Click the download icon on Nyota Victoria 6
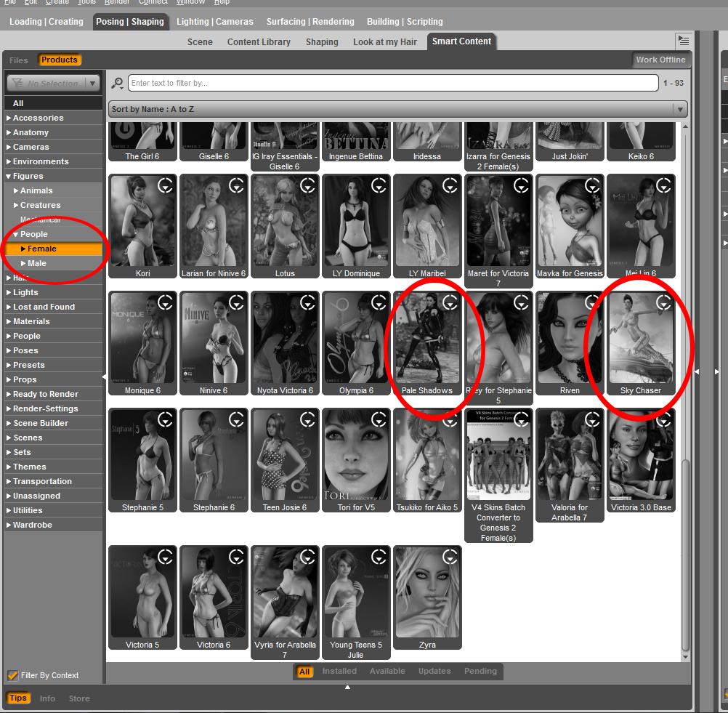This screenshot has width=728, height=713. click(308, 303)
